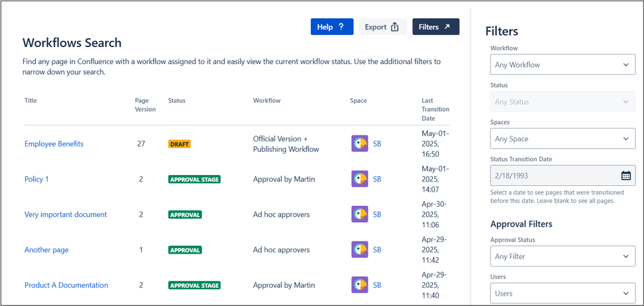644x306 pixels.
Task: Click the question mark icon on Help
Action: [x=341, y=26]
